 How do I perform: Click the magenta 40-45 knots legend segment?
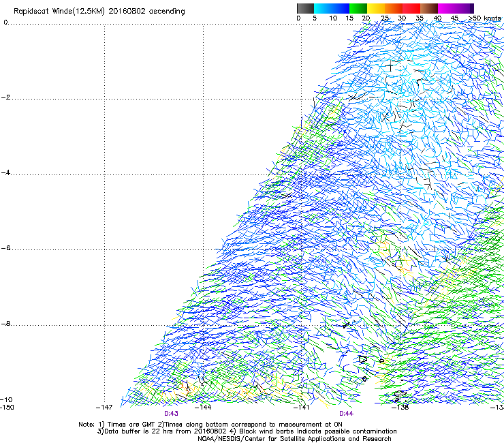[447, 8]
